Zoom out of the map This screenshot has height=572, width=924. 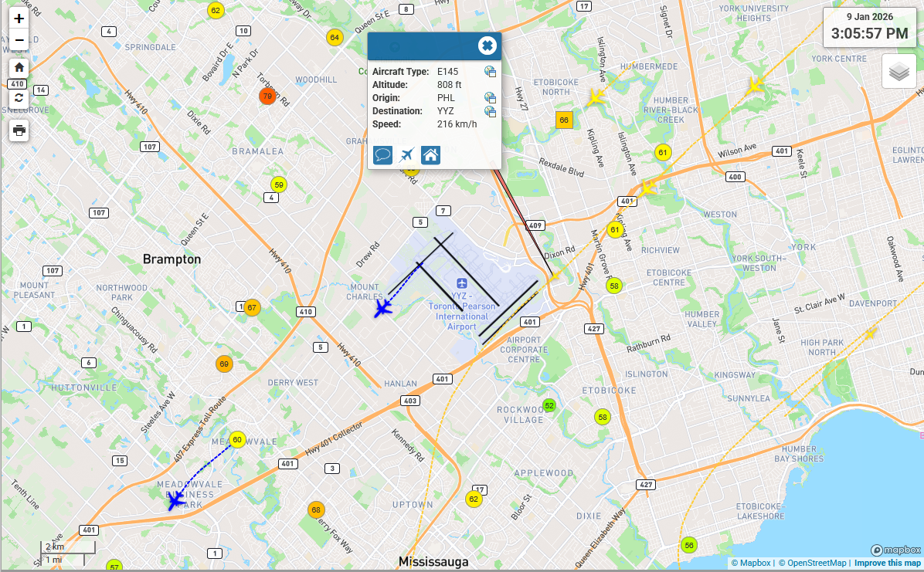[x=19, y=39]
